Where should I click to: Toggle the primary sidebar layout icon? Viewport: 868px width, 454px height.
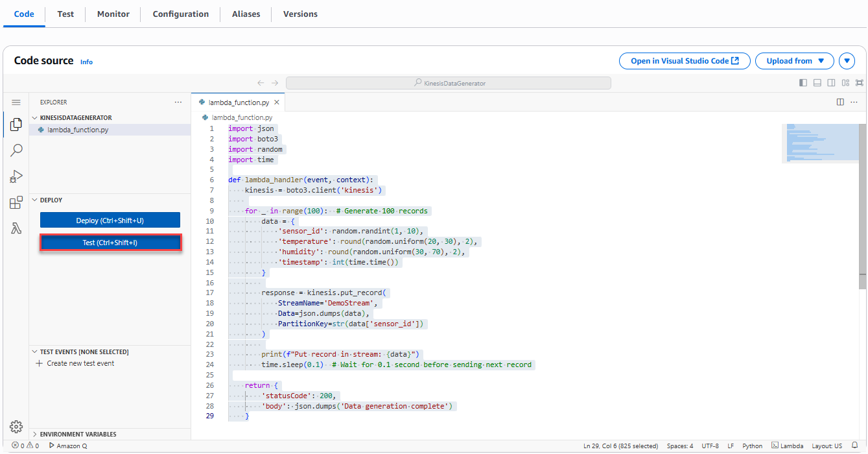tap(803, 83)
